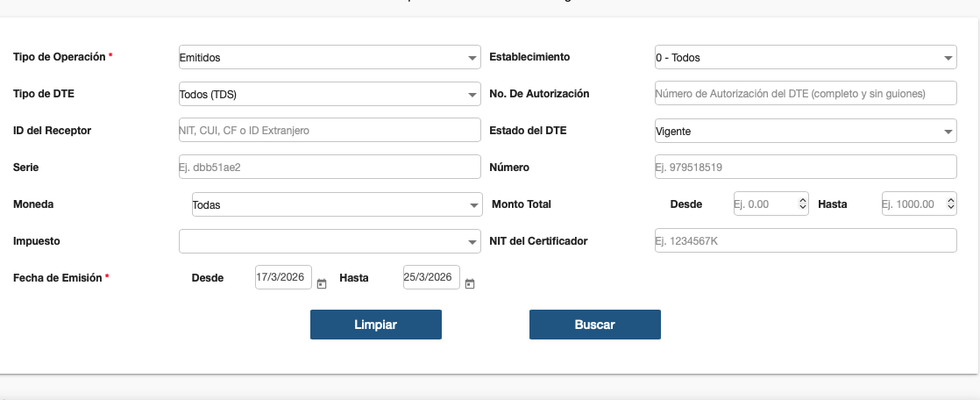Click the Moneda label
980x400 pixels.
pos(33,204)
